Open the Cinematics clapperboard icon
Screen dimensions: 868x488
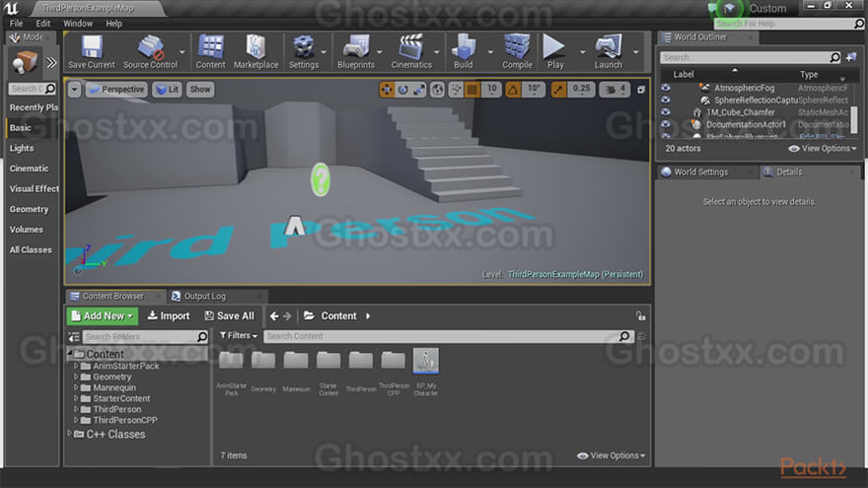tap(411, 51)
